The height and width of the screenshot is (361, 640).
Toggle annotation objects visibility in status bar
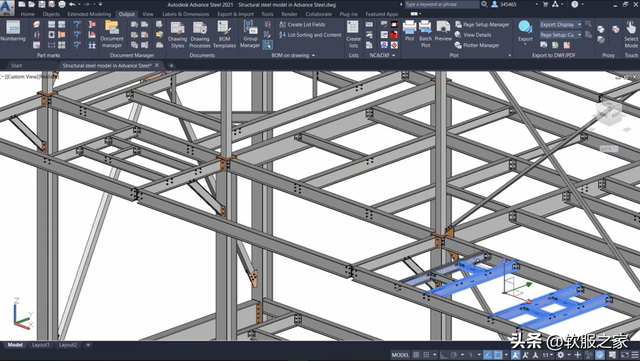pos(516,354)
